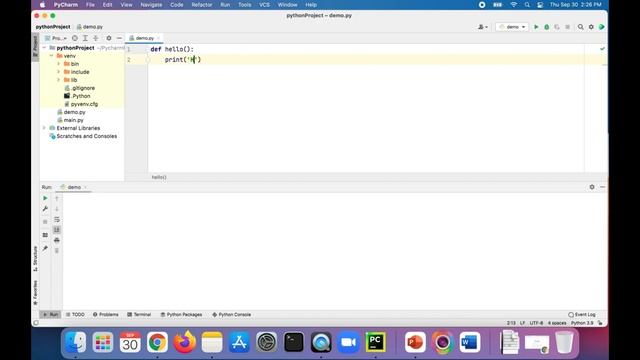Clear all Run output with the trash icon
The height and width of the screenshot is (360, 640).
57,251
